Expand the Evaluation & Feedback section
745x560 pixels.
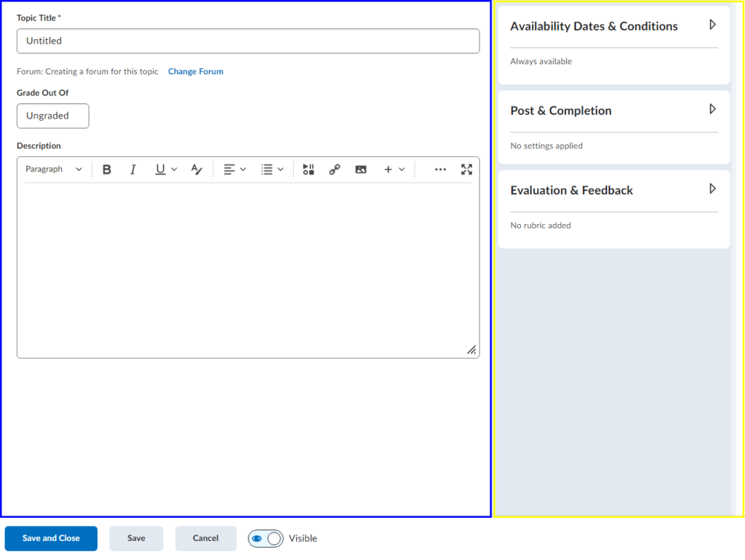(712, 189)
